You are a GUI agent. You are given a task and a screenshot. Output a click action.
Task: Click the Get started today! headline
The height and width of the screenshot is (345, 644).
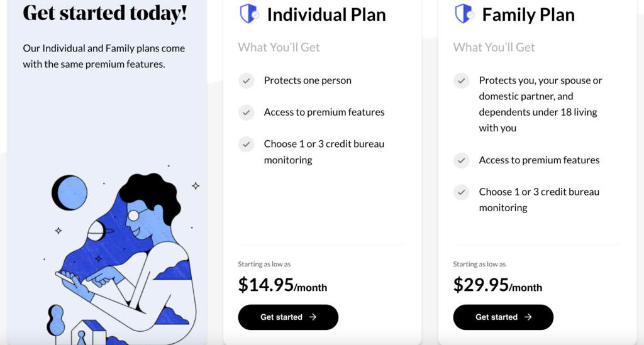[x=105, y=13]
